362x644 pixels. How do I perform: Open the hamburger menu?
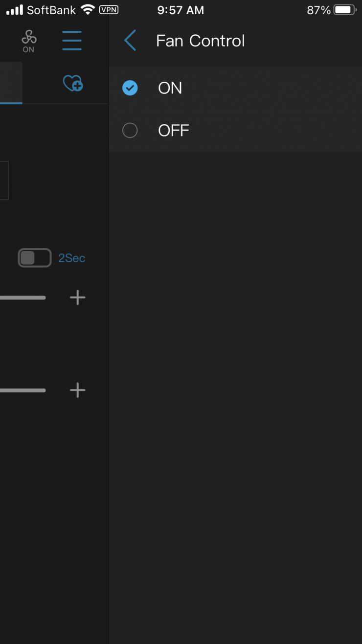pyautogui.click(x=72, y=41)
